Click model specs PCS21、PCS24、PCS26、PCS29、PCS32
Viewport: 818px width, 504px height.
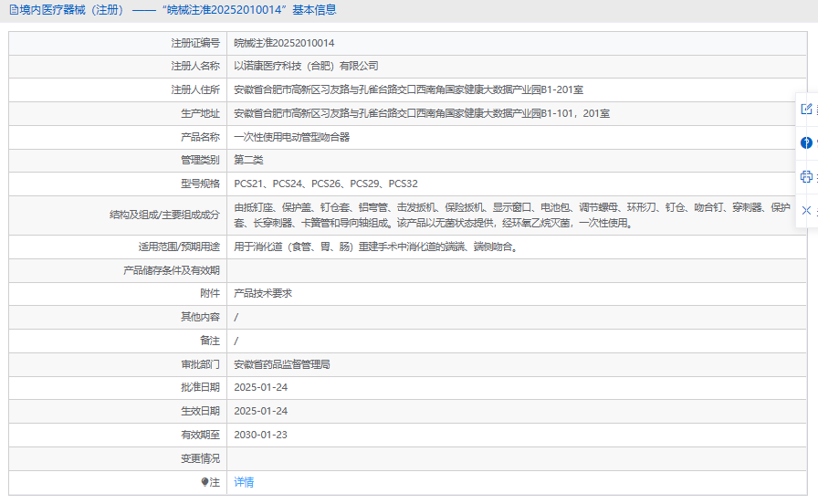(326, 184)
